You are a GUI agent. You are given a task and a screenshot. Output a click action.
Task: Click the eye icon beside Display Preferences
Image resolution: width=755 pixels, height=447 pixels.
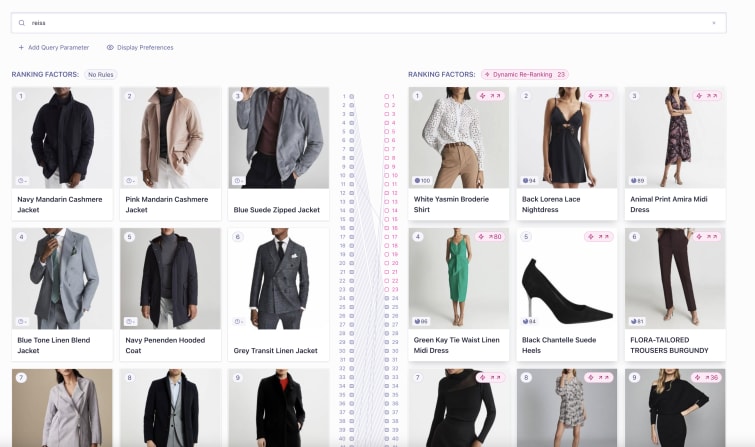pyautogui.click(x=110, y=47)
